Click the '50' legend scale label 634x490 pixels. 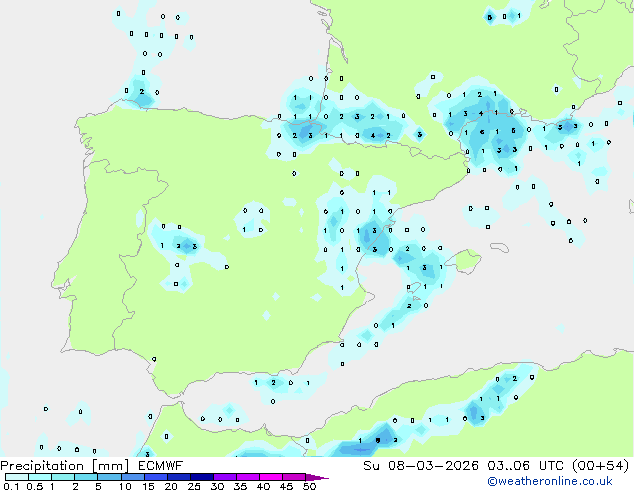[x=309, y=486]
